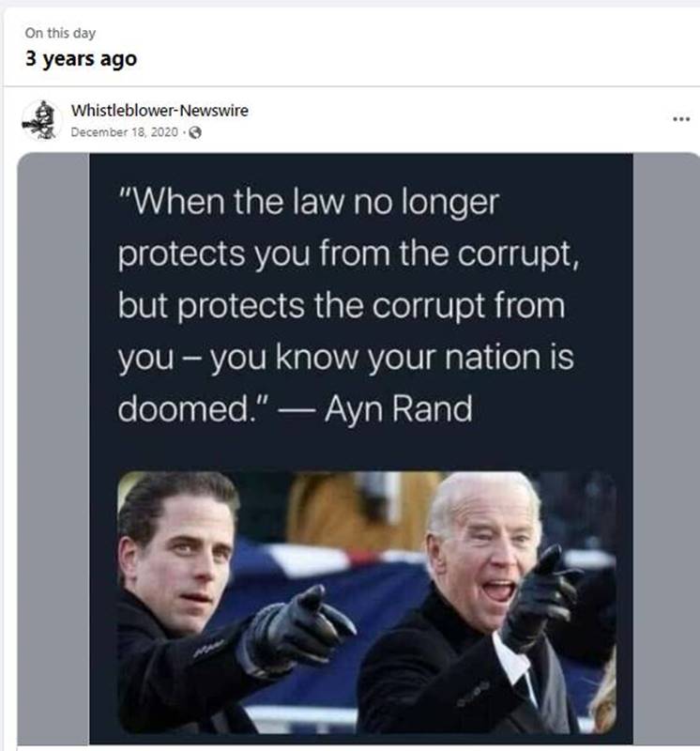Click the "protects you from the corrupt" line
The height and width of the screenshot is (751, 700).
348,253
